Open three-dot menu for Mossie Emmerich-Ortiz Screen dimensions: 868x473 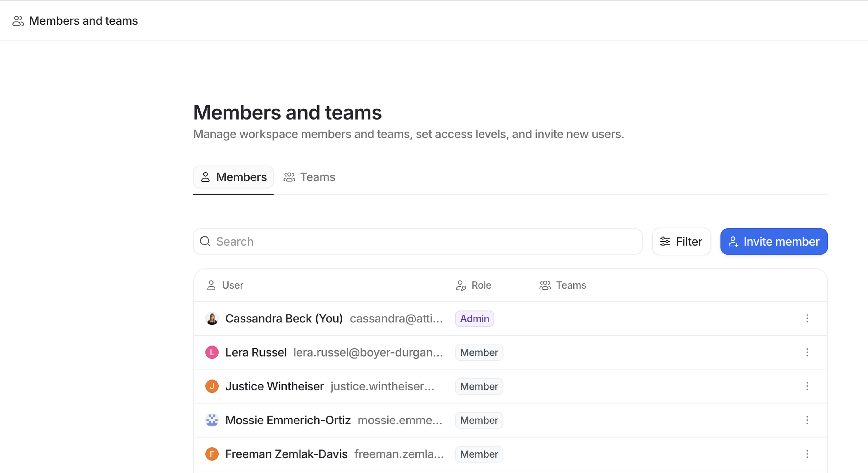pos(807,420)
